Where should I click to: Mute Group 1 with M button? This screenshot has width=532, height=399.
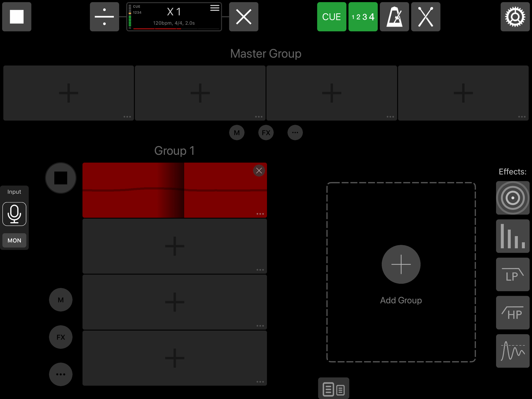click(61, 300)
